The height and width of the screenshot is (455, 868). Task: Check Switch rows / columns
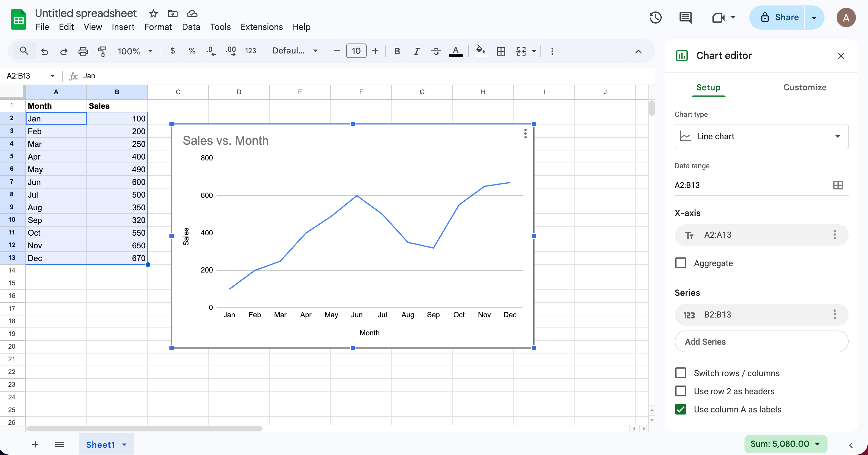(680, 373)
